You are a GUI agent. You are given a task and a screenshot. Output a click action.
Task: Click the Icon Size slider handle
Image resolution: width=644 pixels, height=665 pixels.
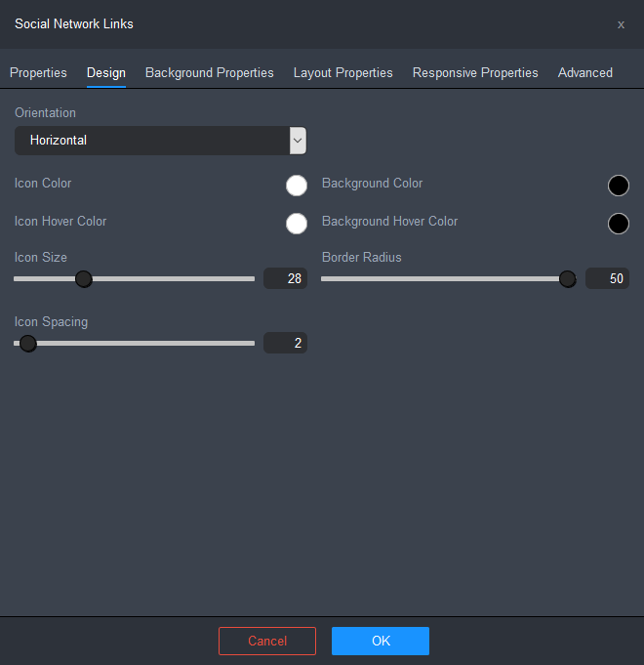click(84, 279)
